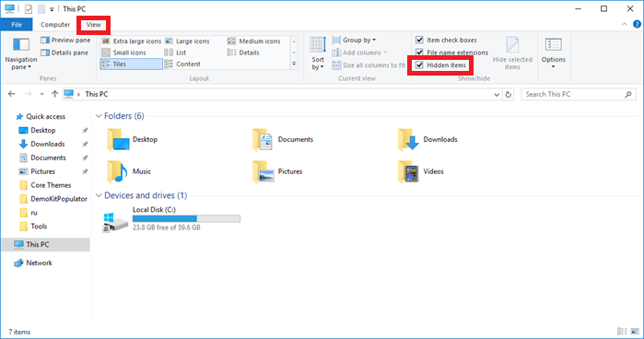Switch to large thumbnails view in status bar
Screen dimensions: 644x339
click(635, 332)
